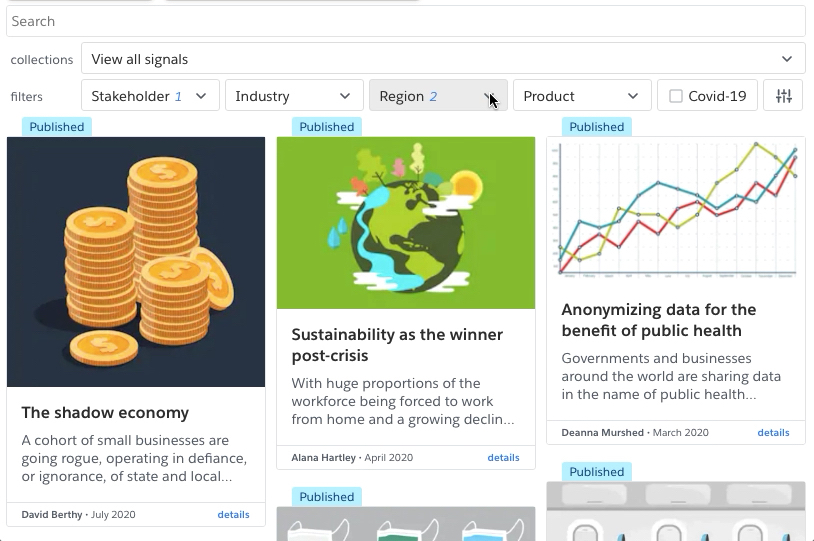This screenshot has height=541, width=814.
Task: Open The shadow economy title
Action: (x=105, y=413)
